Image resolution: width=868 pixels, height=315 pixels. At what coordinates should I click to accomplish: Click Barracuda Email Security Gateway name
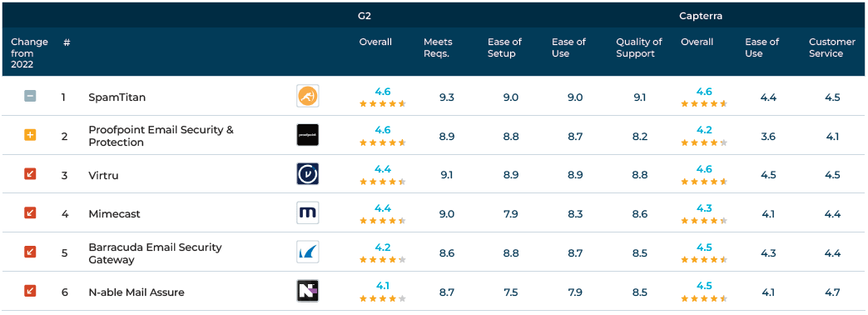click(x=155, y=252)
